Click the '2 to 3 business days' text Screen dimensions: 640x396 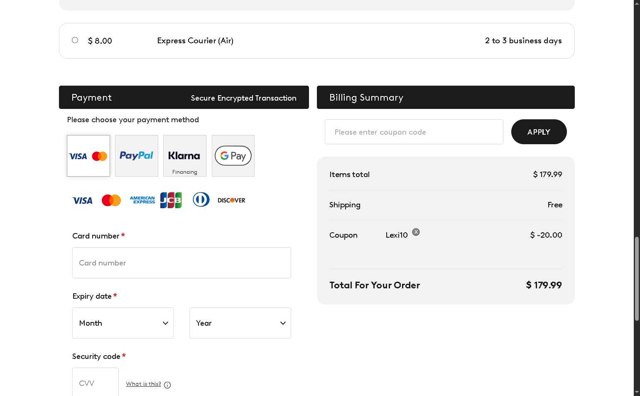523,40
